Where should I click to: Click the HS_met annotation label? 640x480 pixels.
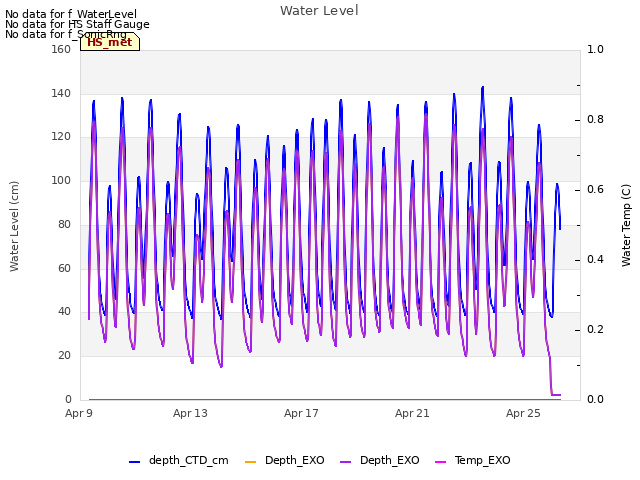[110, 42]
